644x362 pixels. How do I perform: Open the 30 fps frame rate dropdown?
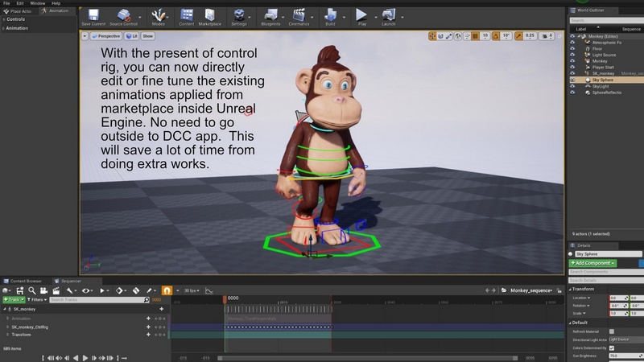(x=192, y=290)
